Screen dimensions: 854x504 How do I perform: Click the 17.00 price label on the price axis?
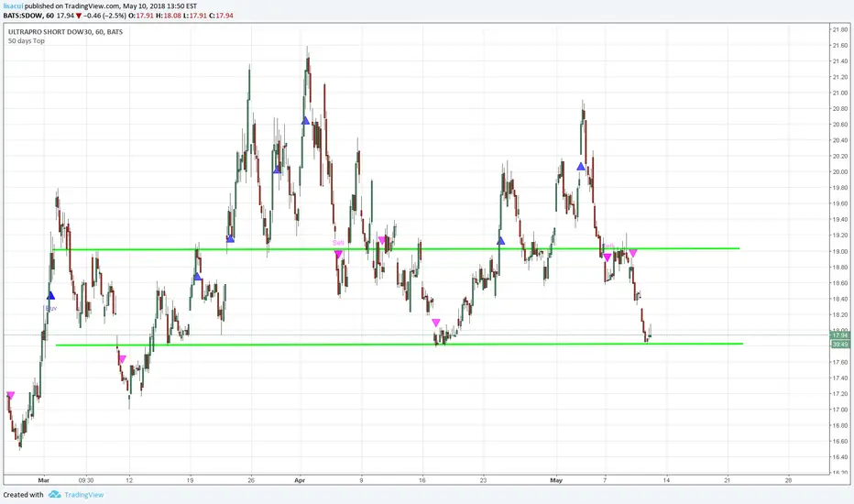click(840, 410)
